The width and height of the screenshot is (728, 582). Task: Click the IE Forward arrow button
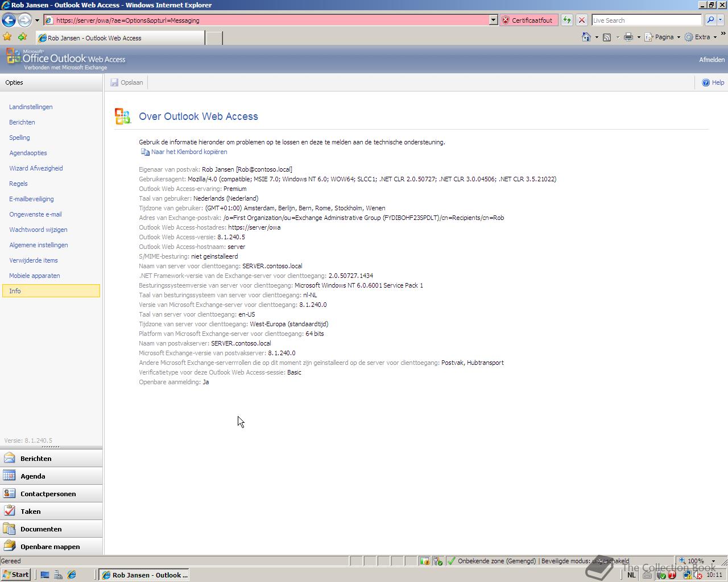tap(24, 20)
